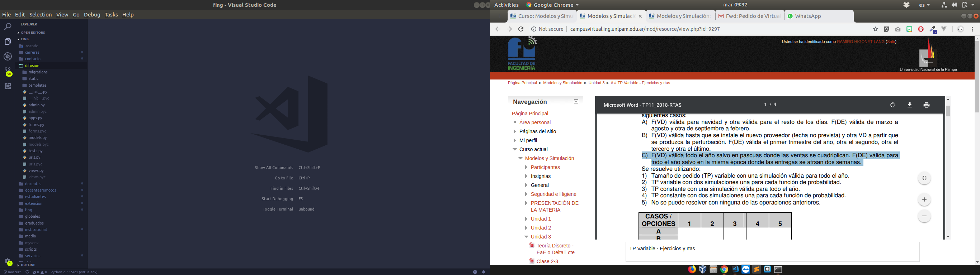Image resolution: width=980 pixels, height=275 pixels.
Task: Collapse the Curso actual node
Action: 514,149
